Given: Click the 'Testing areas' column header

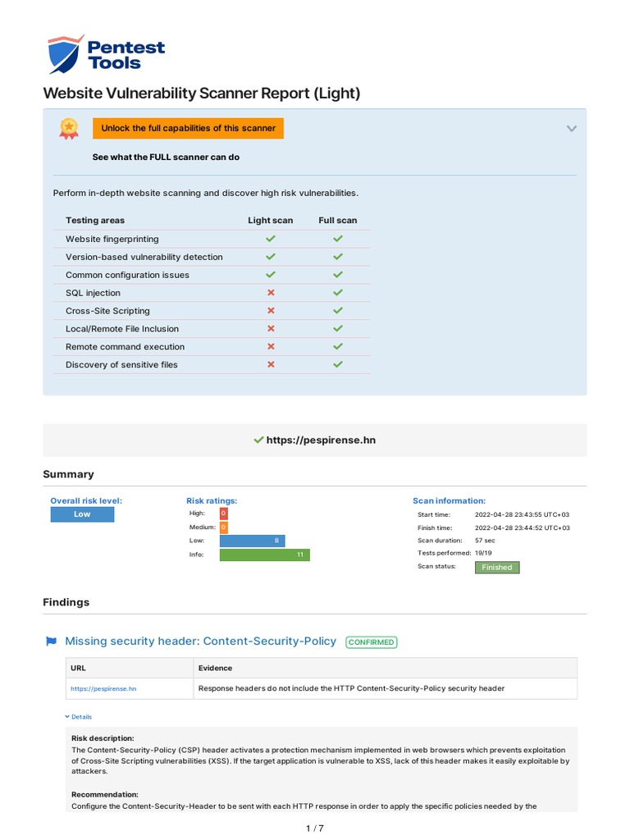Looking at the screenshot, I should point(95,220).
